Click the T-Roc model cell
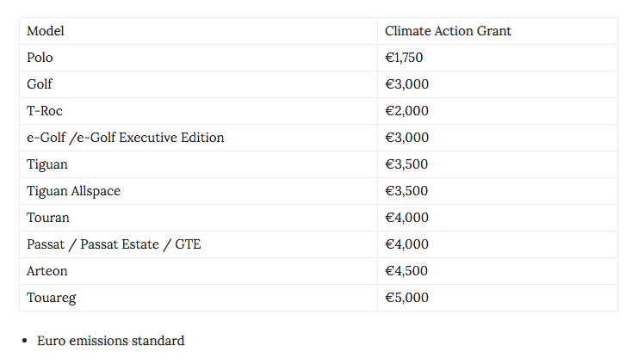 click(x=45, y=111)
